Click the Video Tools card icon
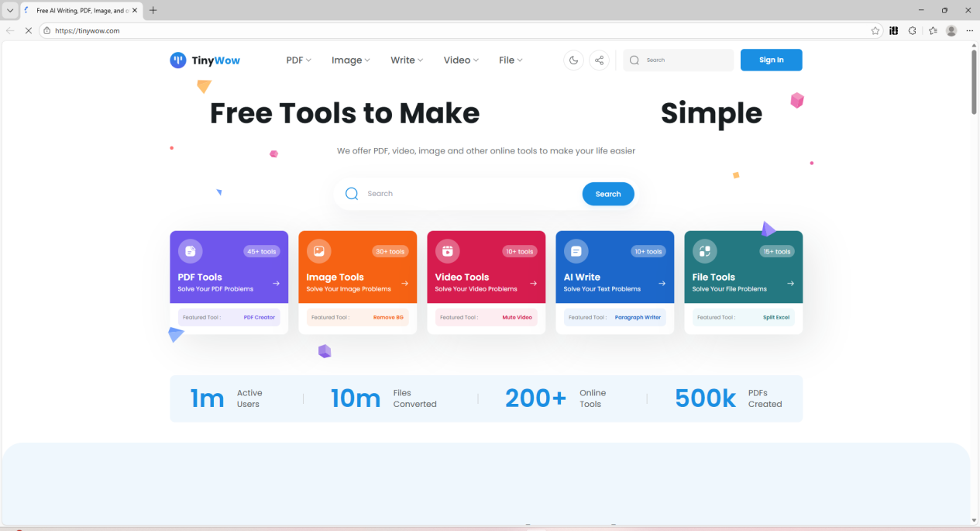This screenshot has width=980, height=531. [447, 251]
